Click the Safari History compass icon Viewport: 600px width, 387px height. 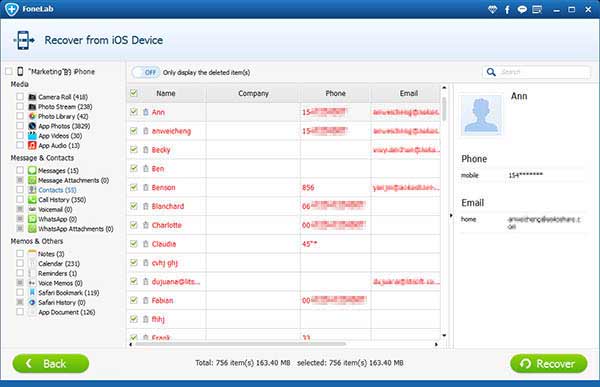(x=32, y=302)
